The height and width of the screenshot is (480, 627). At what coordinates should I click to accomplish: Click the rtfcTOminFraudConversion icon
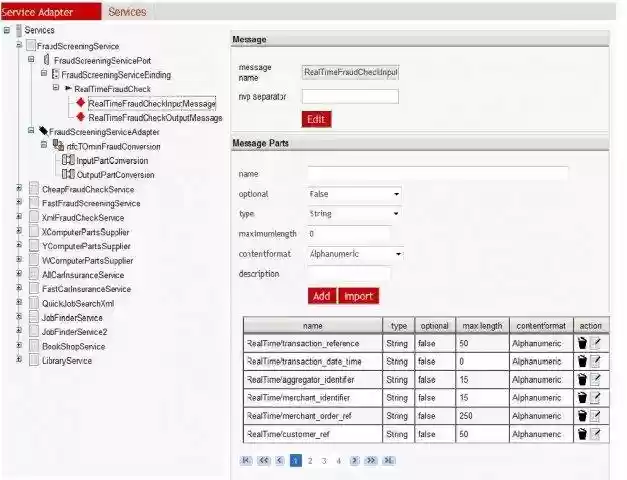pos(58,145)
